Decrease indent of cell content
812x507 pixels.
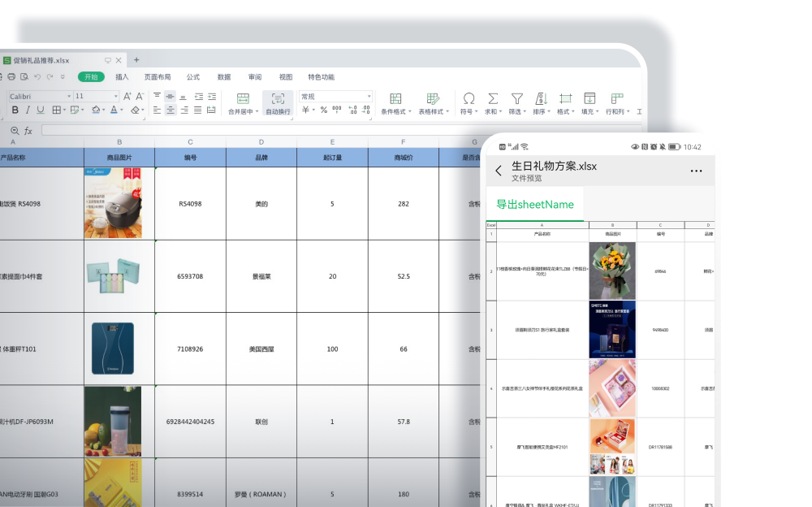pyautogui.click(x=199, y=97)
